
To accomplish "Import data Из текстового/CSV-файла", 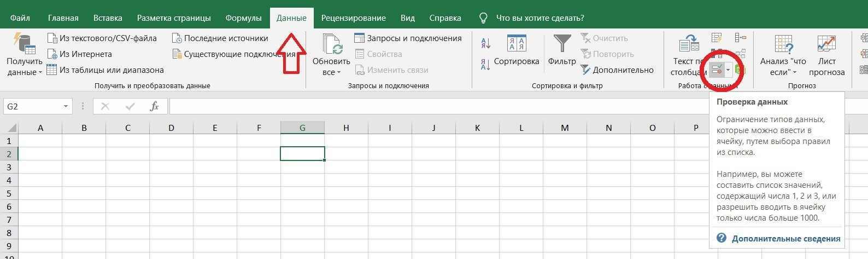I will [102, 38].
